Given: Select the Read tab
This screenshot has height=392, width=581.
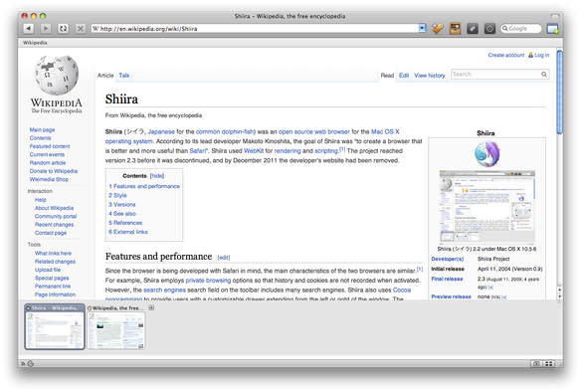Looking at the screenshot, I should point(387,76).
